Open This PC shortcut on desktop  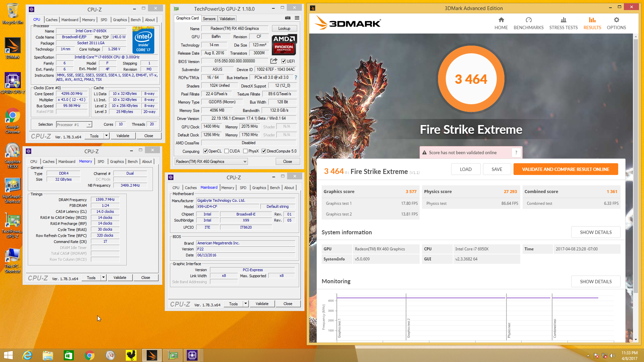click(12, 260)
